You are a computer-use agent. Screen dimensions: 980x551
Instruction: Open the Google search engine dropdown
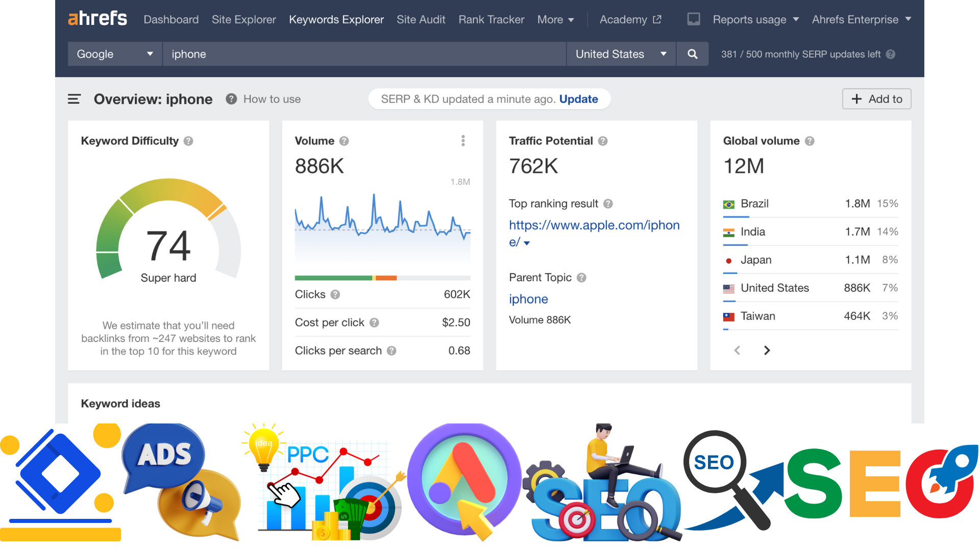(x=114, y=54)
